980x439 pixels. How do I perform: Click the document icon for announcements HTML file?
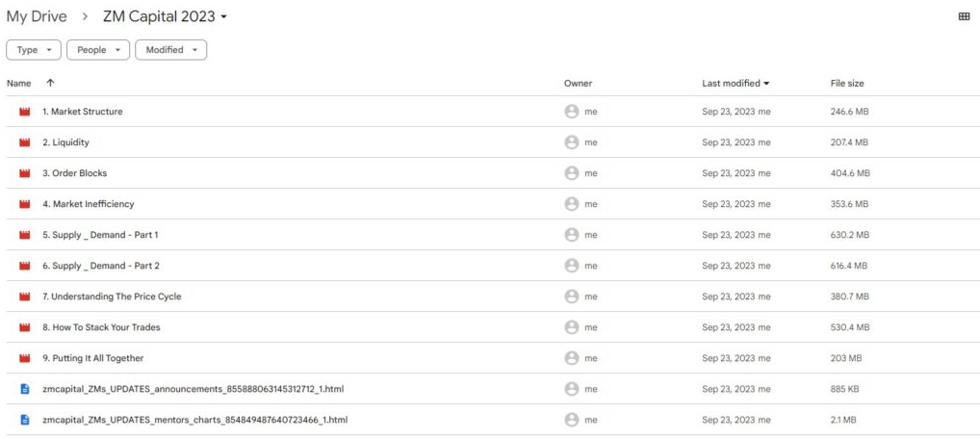click(24, 389)
